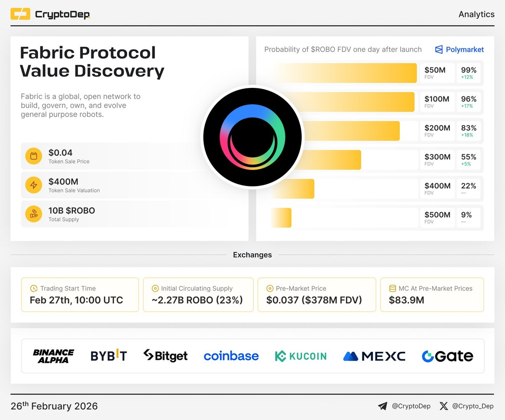505x420 pixels.
Task: Click the $83.9M market cap value
Action: click(406, 300)
